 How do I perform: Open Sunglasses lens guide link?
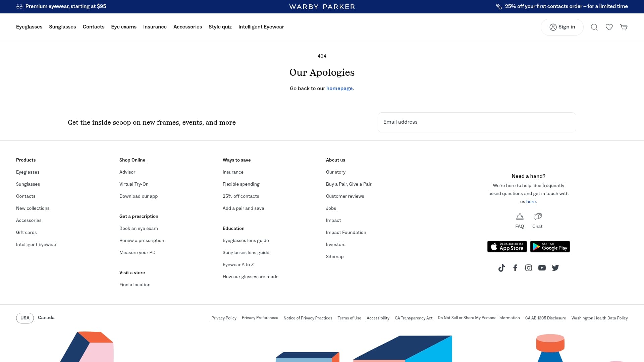click(x=246, y=253)
